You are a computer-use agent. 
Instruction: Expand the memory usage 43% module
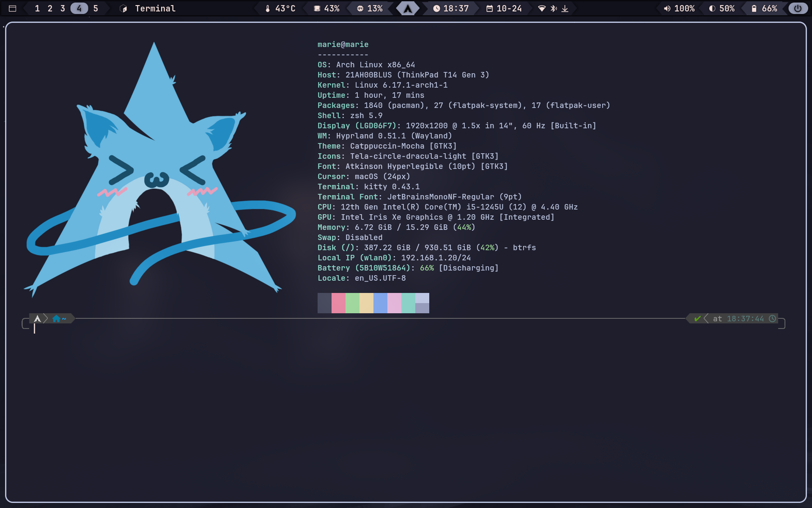(x=326, y=8)
